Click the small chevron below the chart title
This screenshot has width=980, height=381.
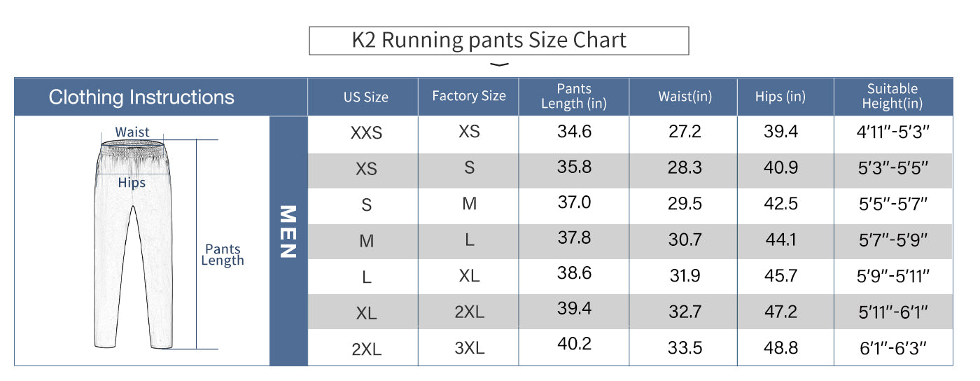(498, 65)
